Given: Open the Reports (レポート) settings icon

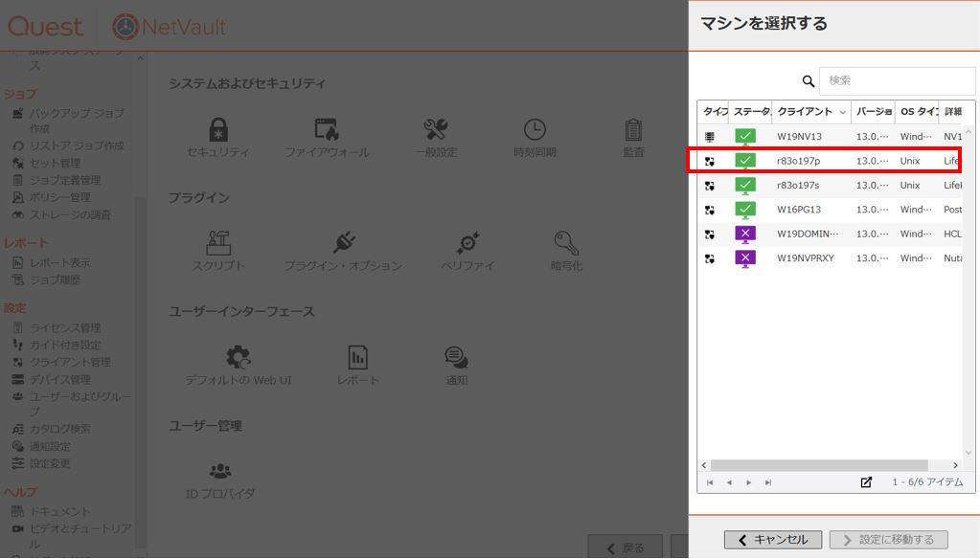Looking at the screenshot, I should 357,357.
